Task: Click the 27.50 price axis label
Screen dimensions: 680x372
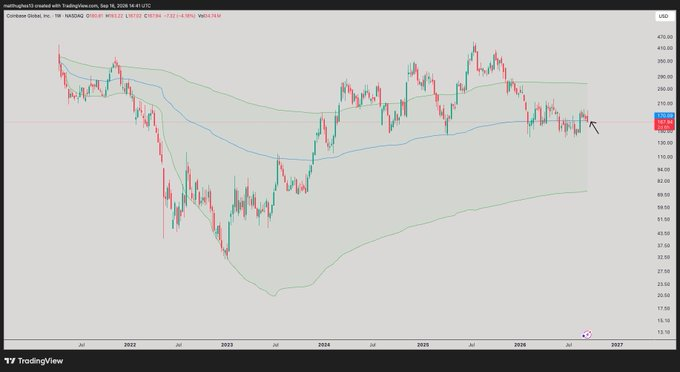Action: click(664, 271)
